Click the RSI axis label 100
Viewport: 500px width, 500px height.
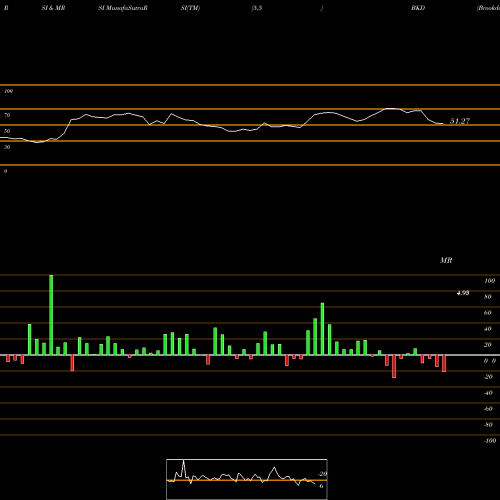tap(8, 91)
